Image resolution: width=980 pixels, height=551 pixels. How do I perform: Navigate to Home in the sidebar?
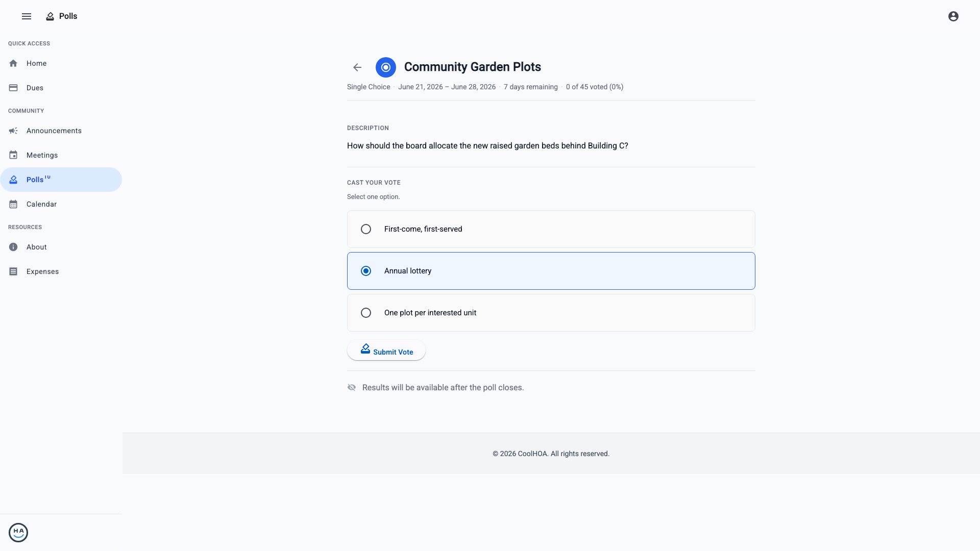61,63
